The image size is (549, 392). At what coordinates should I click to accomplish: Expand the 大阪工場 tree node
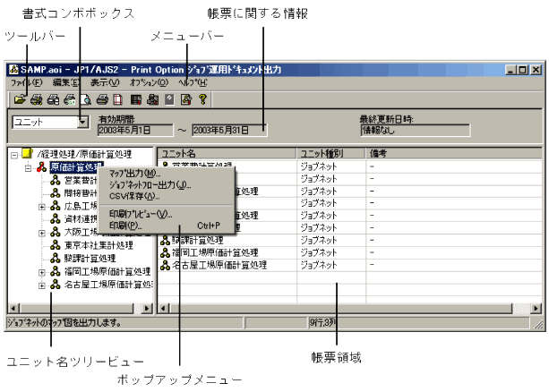[42, 233]
